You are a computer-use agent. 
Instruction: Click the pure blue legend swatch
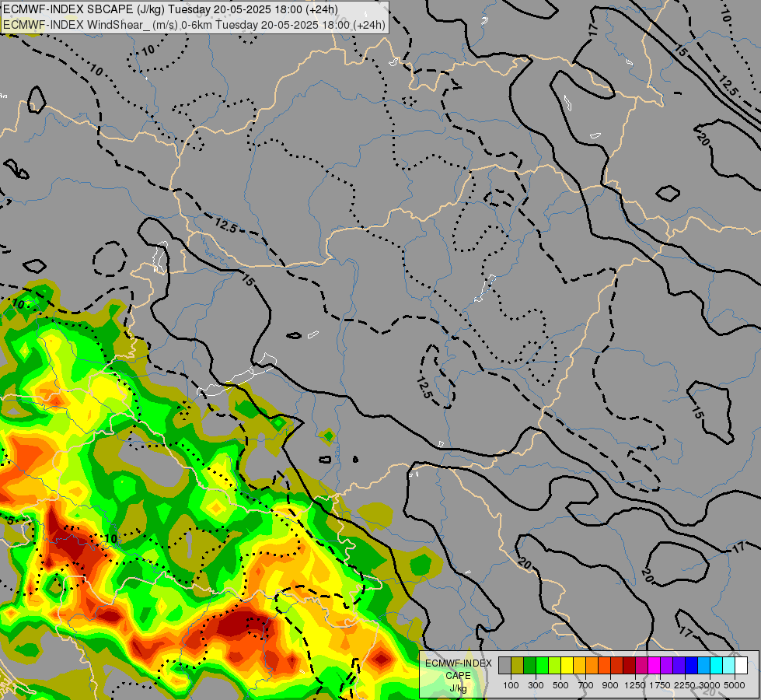click(692, 665)
